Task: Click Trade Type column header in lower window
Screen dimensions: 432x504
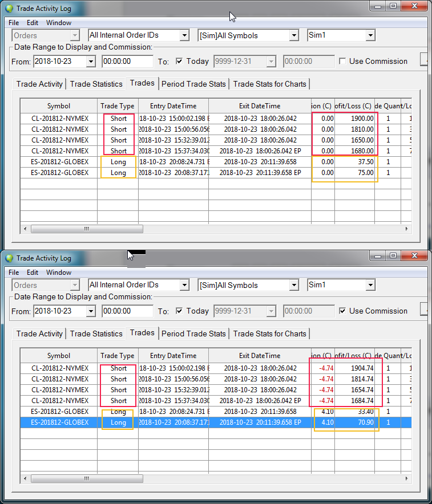Action: (x=118, y=356)
